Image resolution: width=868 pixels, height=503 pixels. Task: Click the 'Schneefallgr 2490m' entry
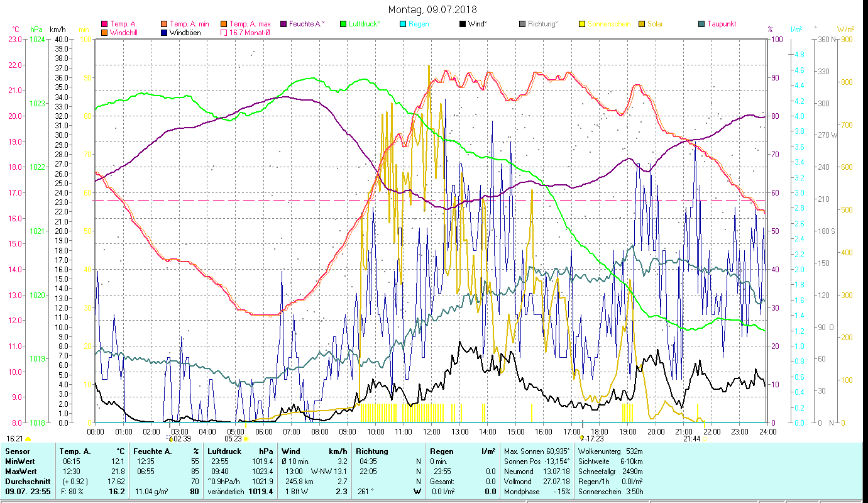point(610,472)
